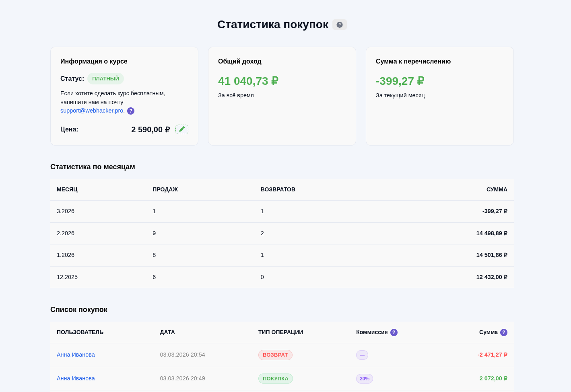Image resolution: width=571 pixels, height=392 pixels.
Task: Open help icon in the "Сумма" column header
Action: click(504, 332)
